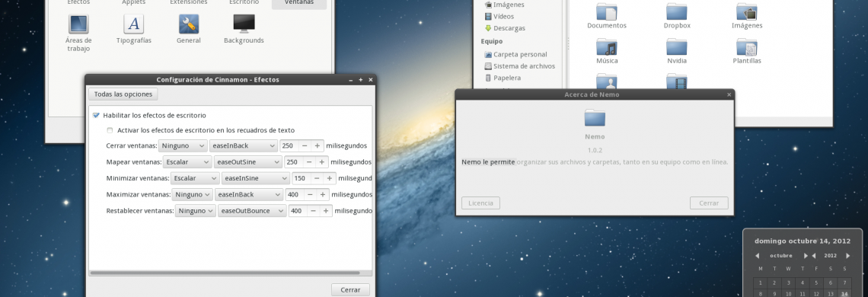
Task: Open Maximizar ventanas Ninguno dropdown
Action: point(192,194)
